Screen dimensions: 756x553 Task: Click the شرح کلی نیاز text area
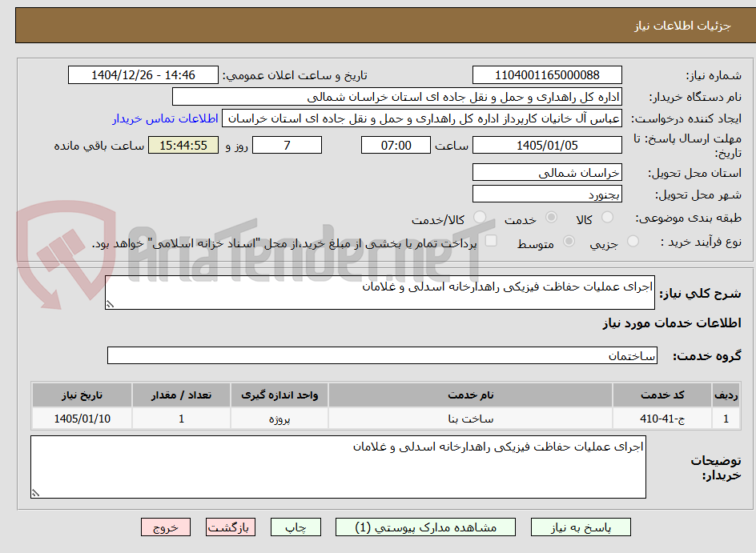point(380,292)
